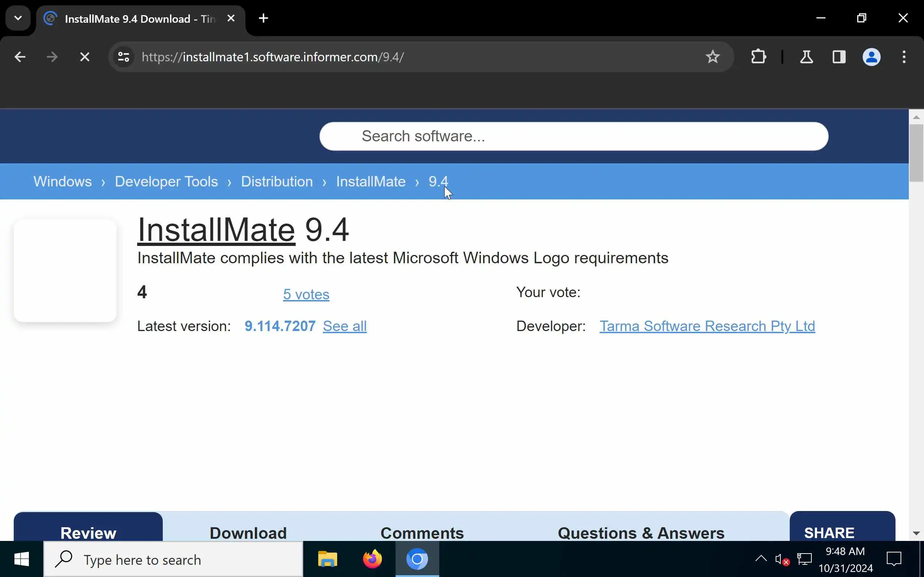Click the Tarma Software Research developer link
The image size is (924, 577).
coord(707,326)
